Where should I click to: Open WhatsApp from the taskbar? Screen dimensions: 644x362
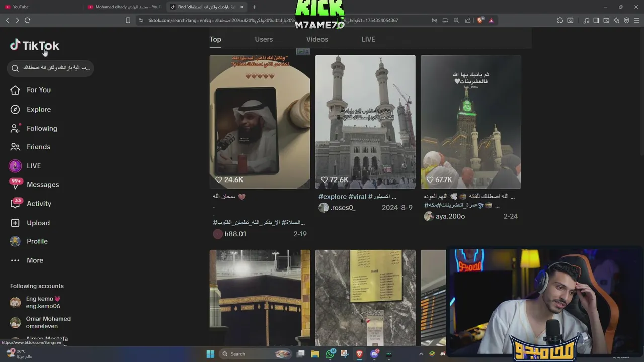click(x=330, y=354)
